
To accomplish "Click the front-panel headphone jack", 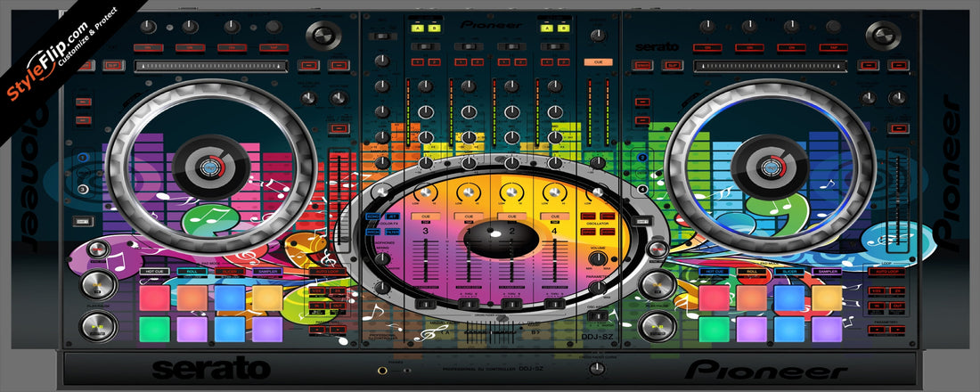I will pos(381,371).
